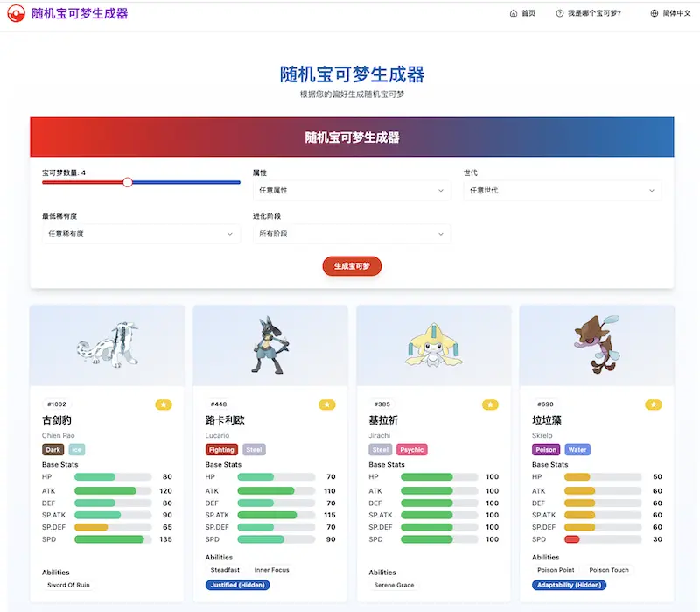Click the star icon on the 古剑豹 card
The height and width of the screenshot is (612, 700).
pos(164,404)
